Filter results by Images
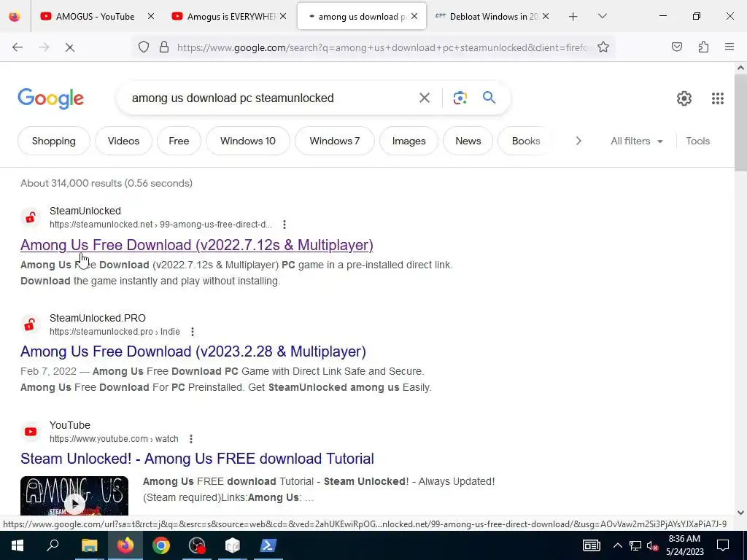 tap(409, 141)
